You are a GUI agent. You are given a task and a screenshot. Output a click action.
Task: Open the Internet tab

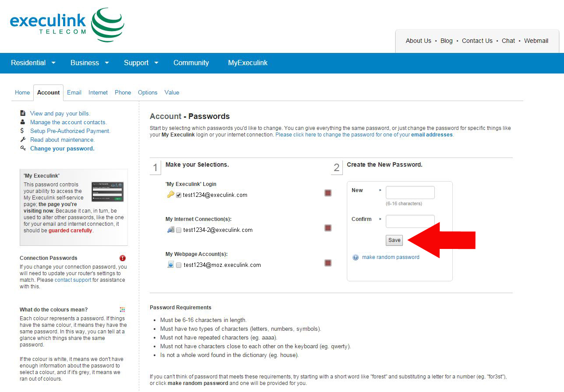(98, 93)
